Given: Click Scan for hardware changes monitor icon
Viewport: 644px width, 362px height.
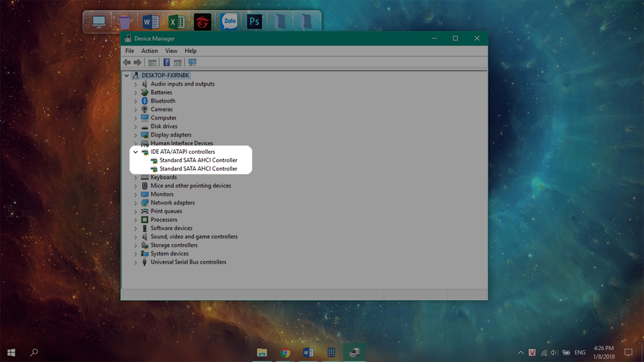Looking at the screenshot, I should (x=193, y=62).
